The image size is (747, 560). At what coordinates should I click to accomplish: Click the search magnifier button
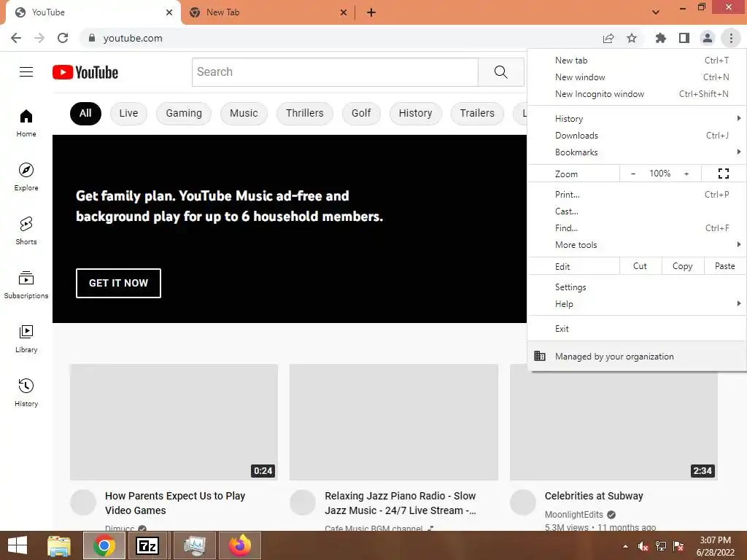pos(500,72)
